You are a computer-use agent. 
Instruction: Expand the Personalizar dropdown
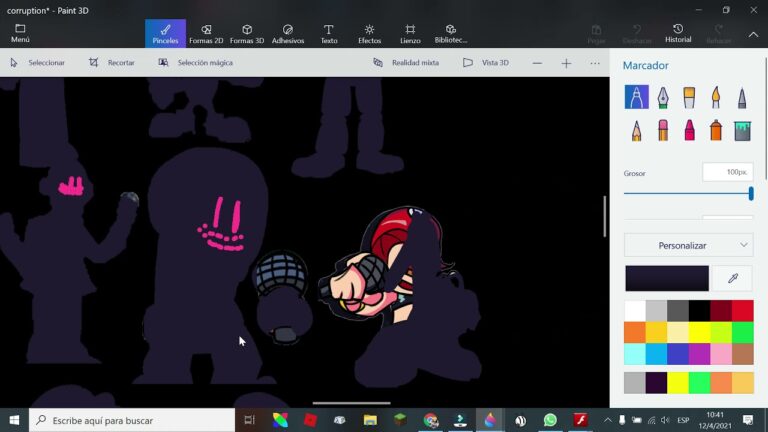point(688,245)
